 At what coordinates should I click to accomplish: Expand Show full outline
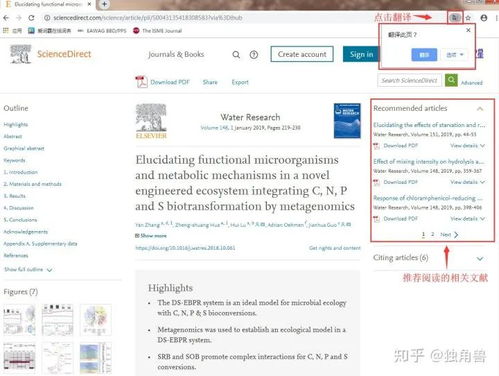pyautogui.click(x=28, y=269)
